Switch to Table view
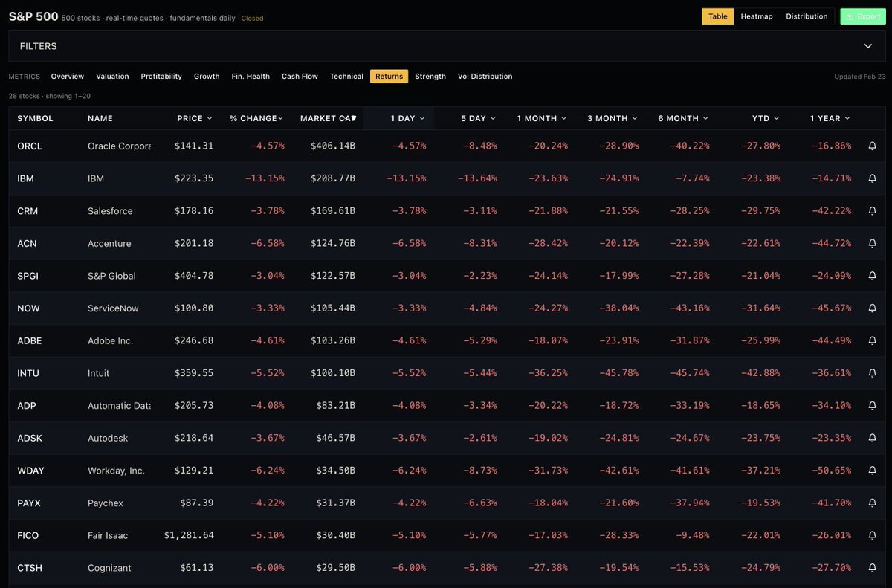 [718, 16]
